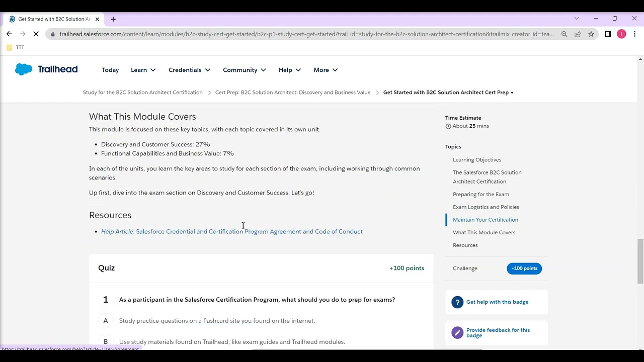Click the browser forward arrow
644x362 pixels.
pos(23,34)
